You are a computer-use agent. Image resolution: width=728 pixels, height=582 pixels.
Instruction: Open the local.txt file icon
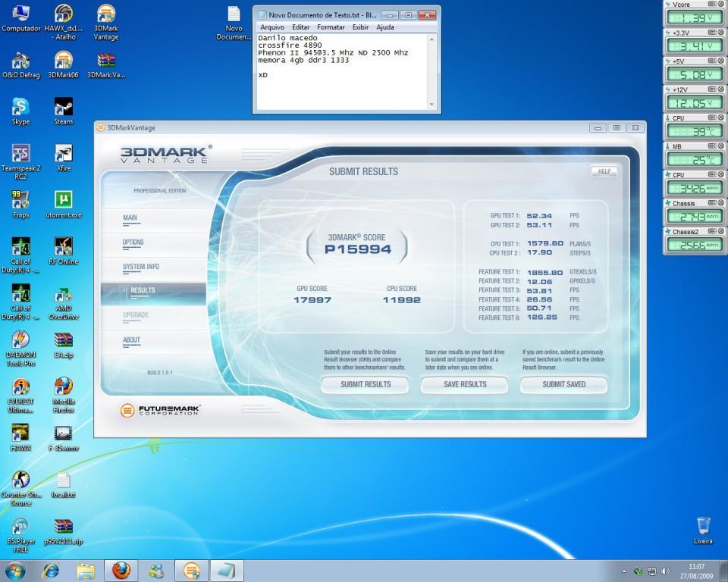[x=64, y=484]
